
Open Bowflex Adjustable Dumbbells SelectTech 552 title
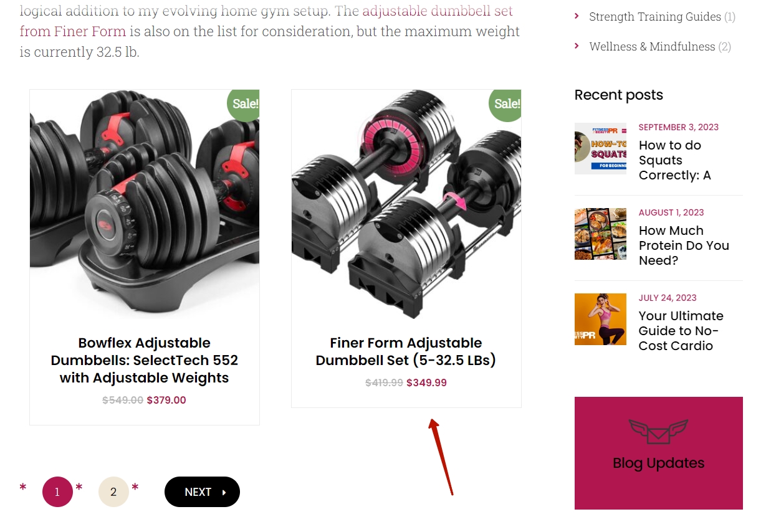pos(145,360)
